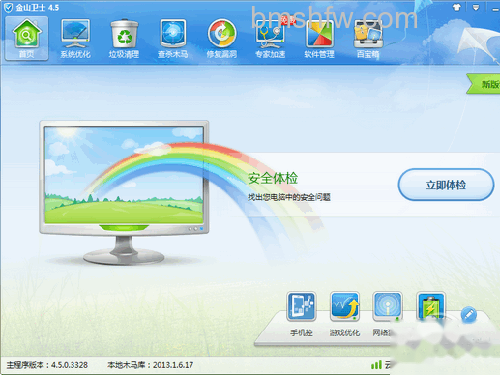Image resolution: width=500 pixels, height=375 pixels.
Task: Click the green signal bars status icon
Action: (376, 365)
